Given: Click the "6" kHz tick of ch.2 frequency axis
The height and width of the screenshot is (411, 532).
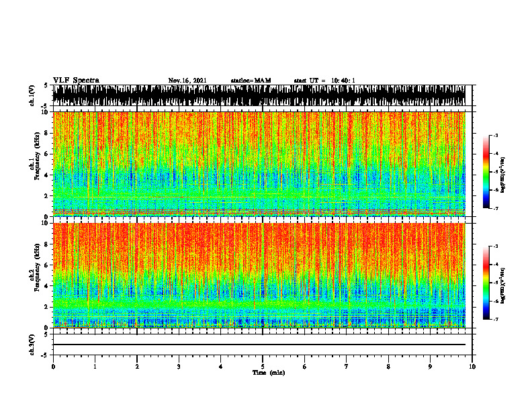Looking at the screenshot, I should click(46, 265).
